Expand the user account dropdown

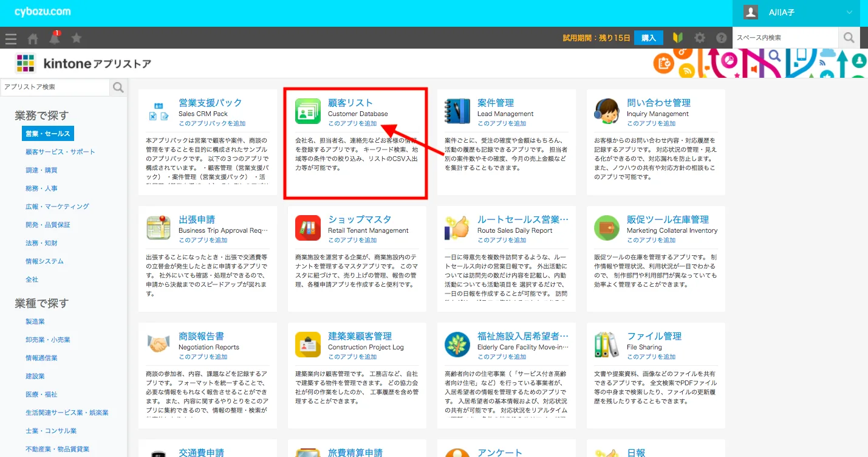tap(849, 12)
